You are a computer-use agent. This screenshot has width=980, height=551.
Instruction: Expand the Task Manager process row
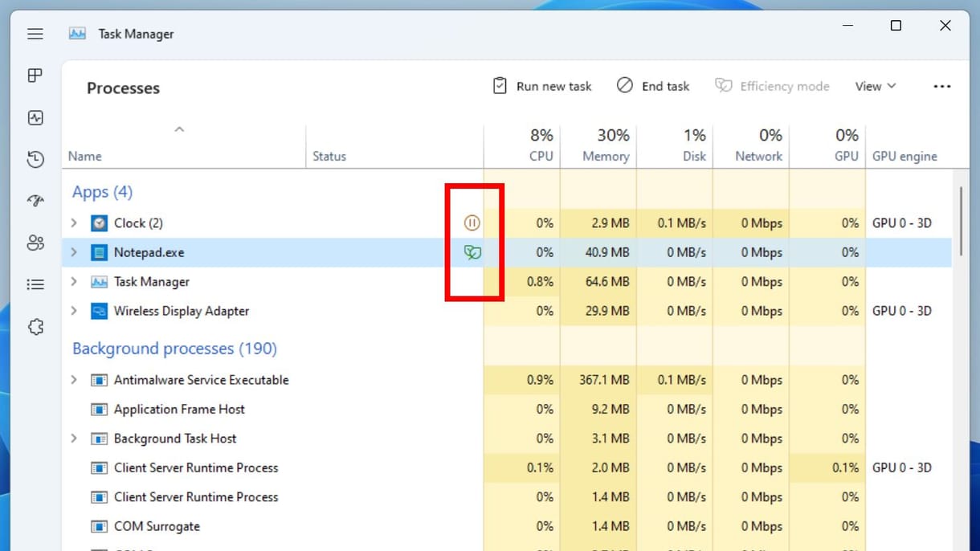pyautogui.click(x=74, y=282)
